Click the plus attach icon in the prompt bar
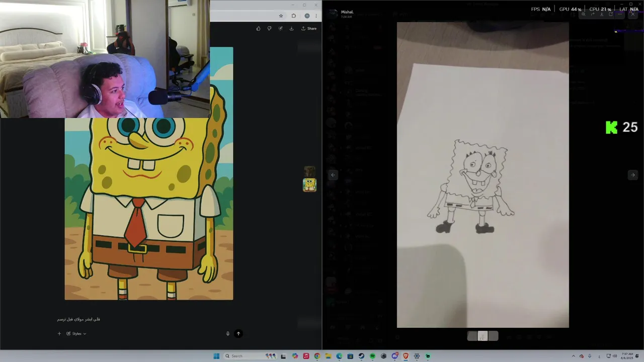Viewport: 644px width, 362px height. [59, 333]
